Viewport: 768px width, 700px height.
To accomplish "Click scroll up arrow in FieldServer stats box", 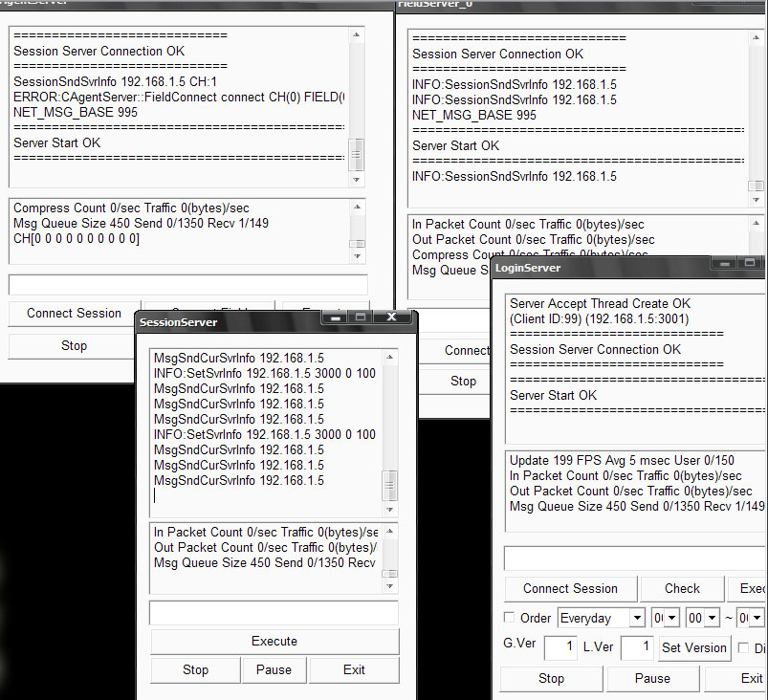I will pos(757,223).
